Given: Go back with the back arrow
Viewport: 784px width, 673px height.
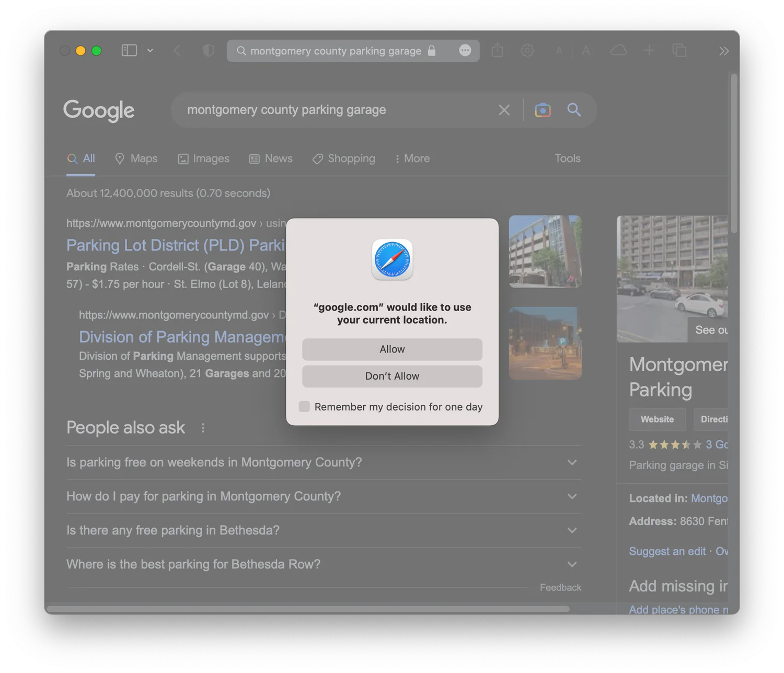Looking at the screenshot, I should (x=177, y=51).
